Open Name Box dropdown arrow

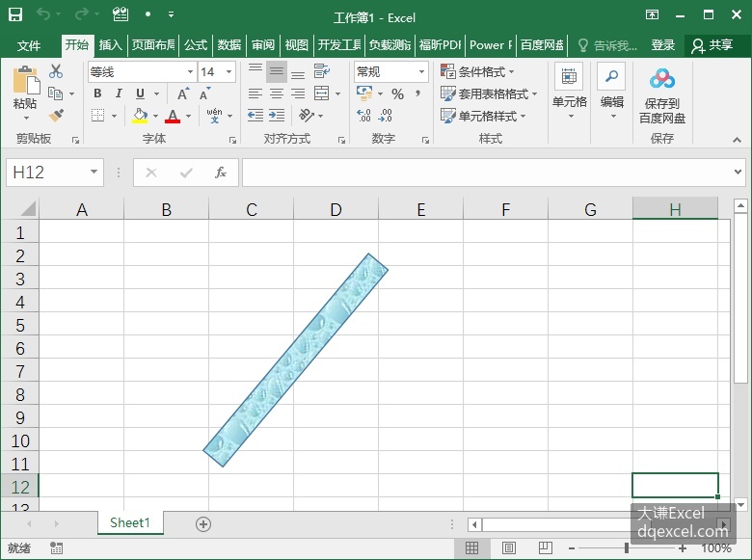pyautogui.click(x=94, y=172)
